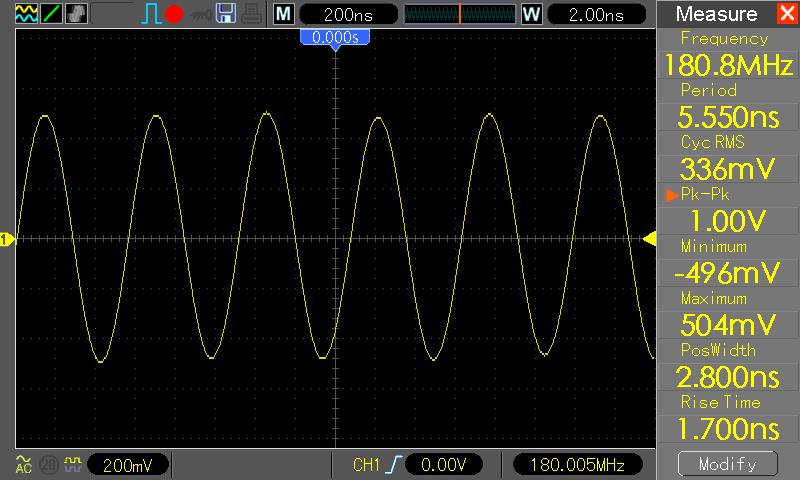Click the 1.700ns rise time value
Image resolution: width=800 pixels, height=480 pixels.
point(728,429)
